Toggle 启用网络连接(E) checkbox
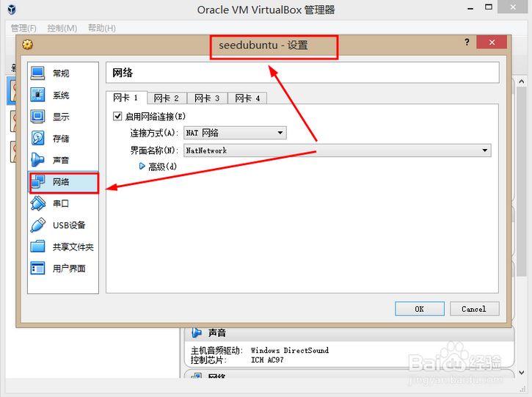 117,117
